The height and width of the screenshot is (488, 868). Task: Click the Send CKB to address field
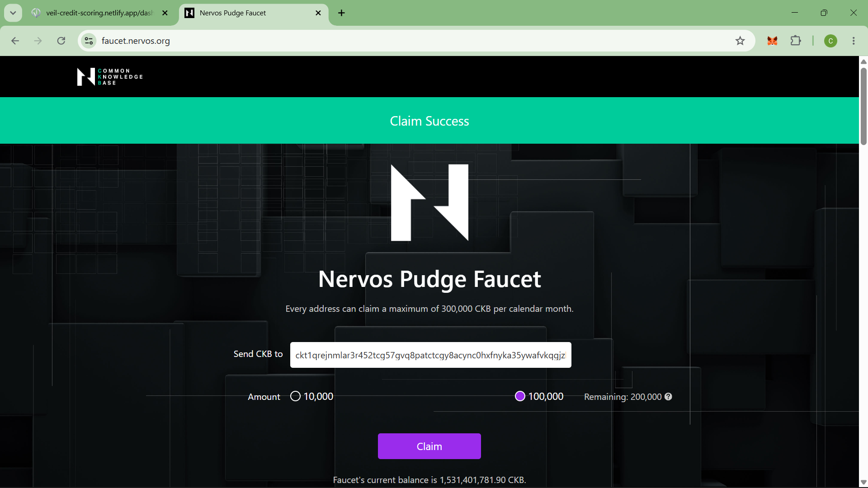(430, 355)
